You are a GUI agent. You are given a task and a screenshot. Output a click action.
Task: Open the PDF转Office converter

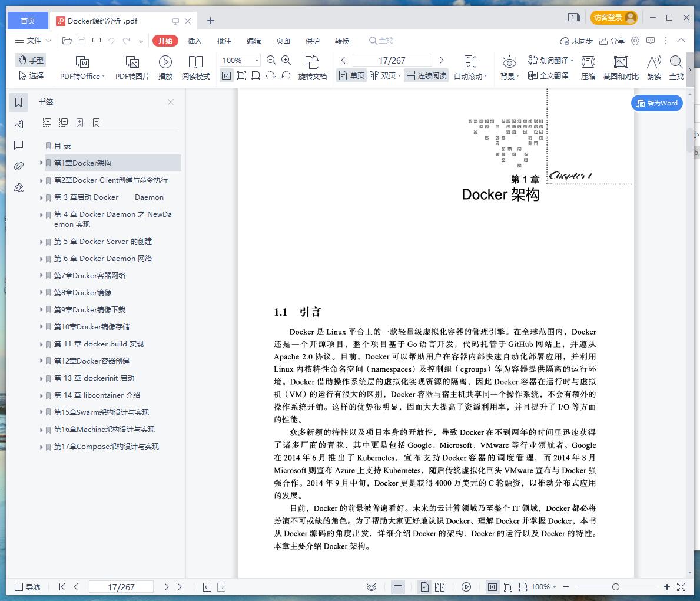[x=82, y=68]
